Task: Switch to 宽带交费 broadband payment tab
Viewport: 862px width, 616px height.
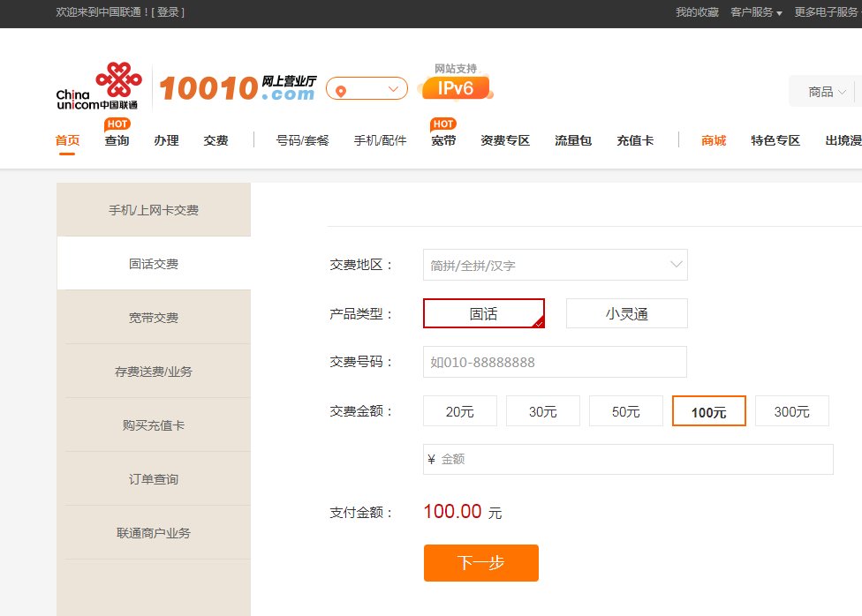Action: pyautogui.click(x=154, y=317)
